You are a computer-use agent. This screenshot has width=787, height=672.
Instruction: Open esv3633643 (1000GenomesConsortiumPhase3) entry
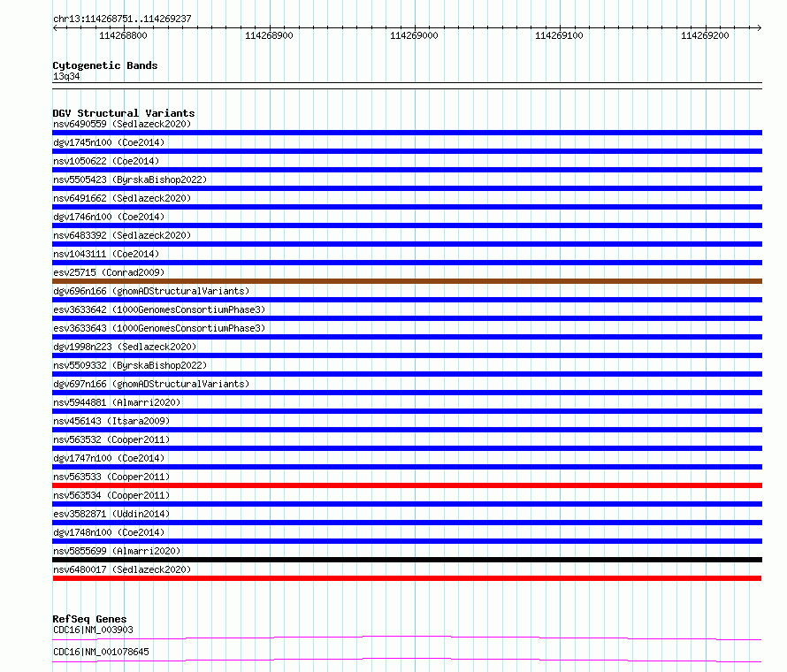tap(159, 328)
